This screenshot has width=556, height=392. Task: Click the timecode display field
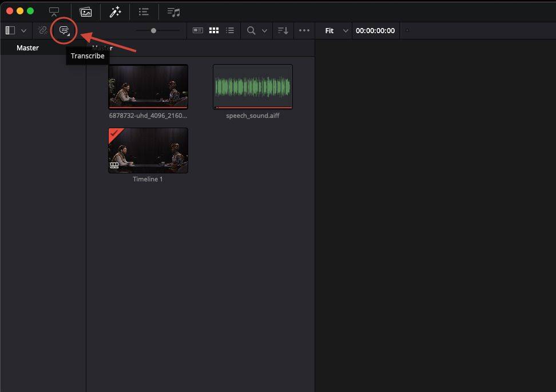pos(375,30)
